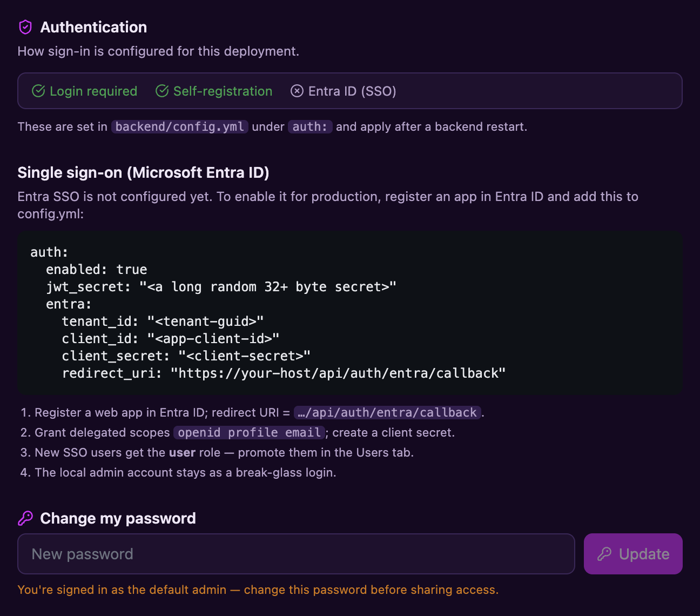Viewport: 700px width, 616px height.
Task: Click the jwt_secret line in the code block
Action: 221,286
